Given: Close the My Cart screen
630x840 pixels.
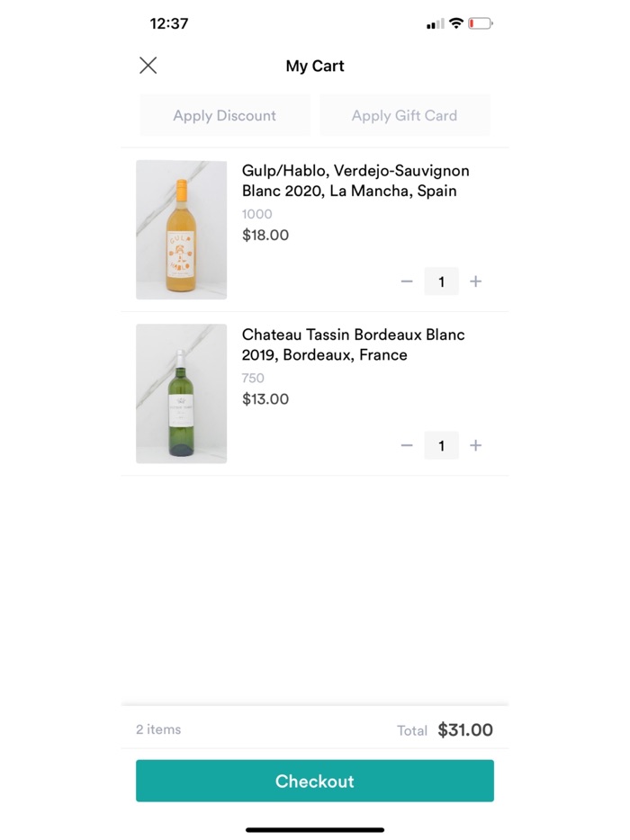Looking at the screenshot, I should 148,65.
